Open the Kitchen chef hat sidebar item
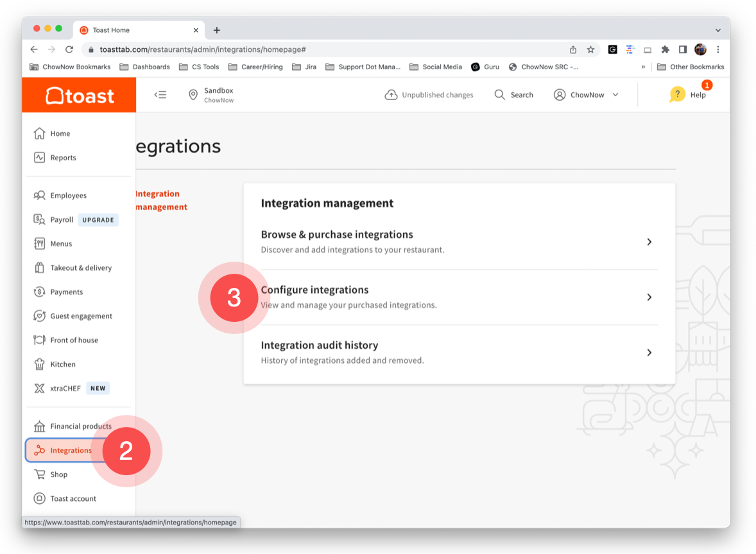Screen dimensions: 756x554 (63, 364)
